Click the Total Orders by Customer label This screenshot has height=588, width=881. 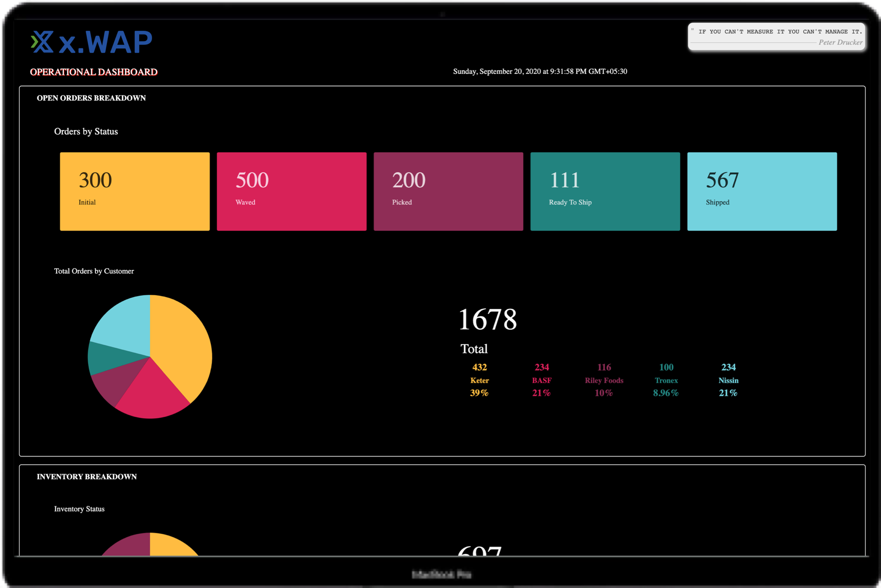click(94, 271)
